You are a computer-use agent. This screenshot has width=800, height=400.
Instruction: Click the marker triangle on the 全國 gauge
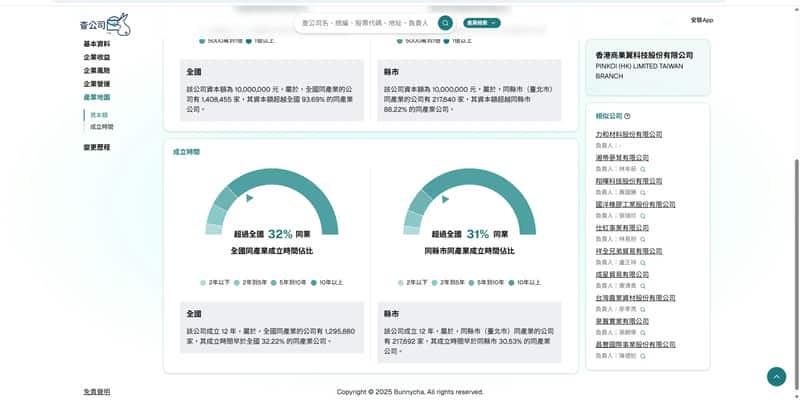pyautogui.click(x=249, y=198)
